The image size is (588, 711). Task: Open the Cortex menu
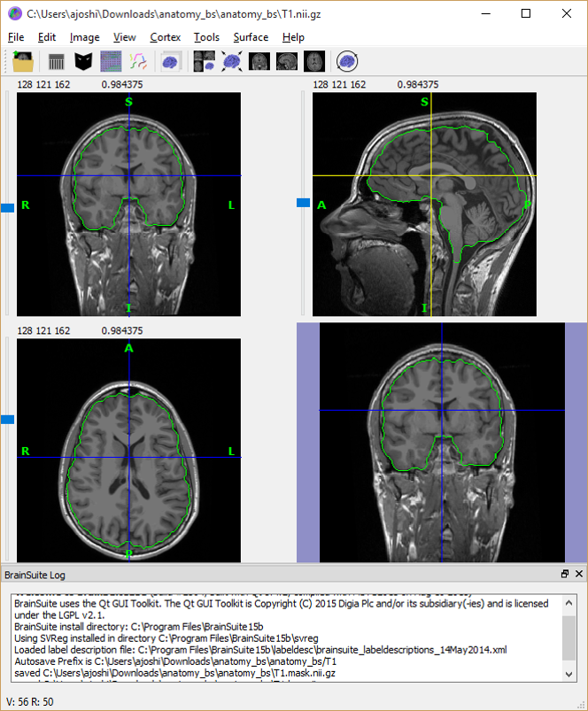(x=165, y=37)
